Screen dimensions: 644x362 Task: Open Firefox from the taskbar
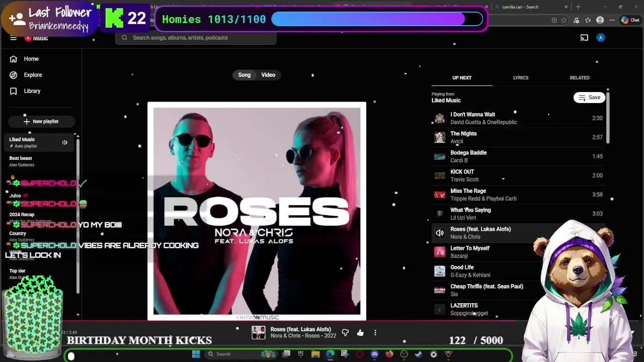click(x=389, y=354)
